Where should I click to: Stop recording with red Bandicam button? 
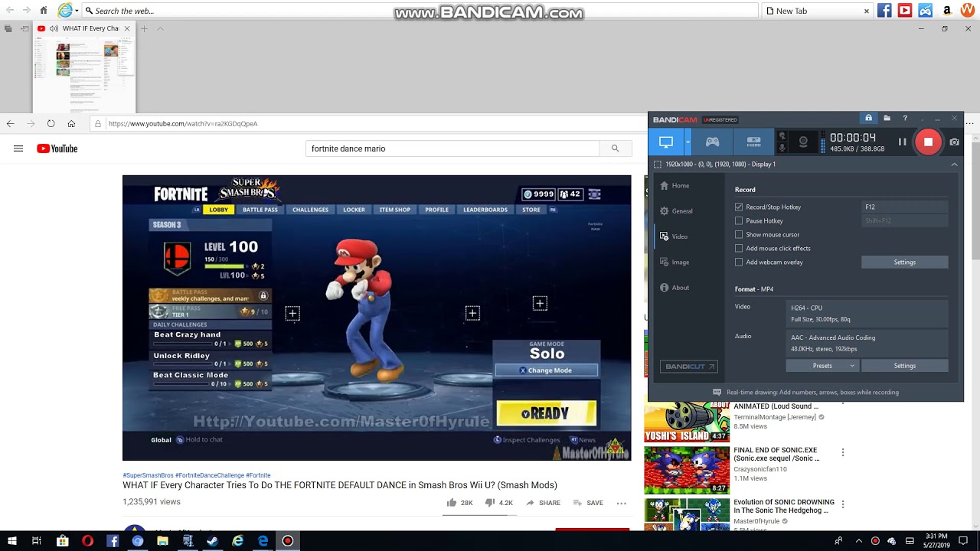click(x=928, y=142)
